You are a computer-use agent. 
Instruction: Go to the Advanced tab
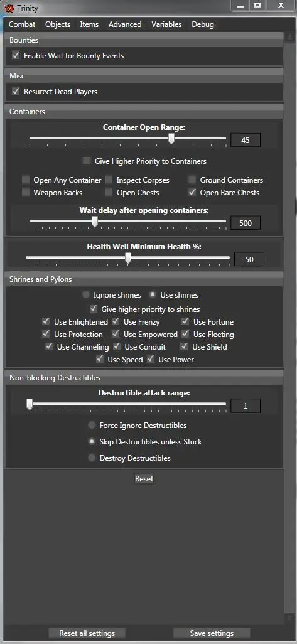(125, 24)
